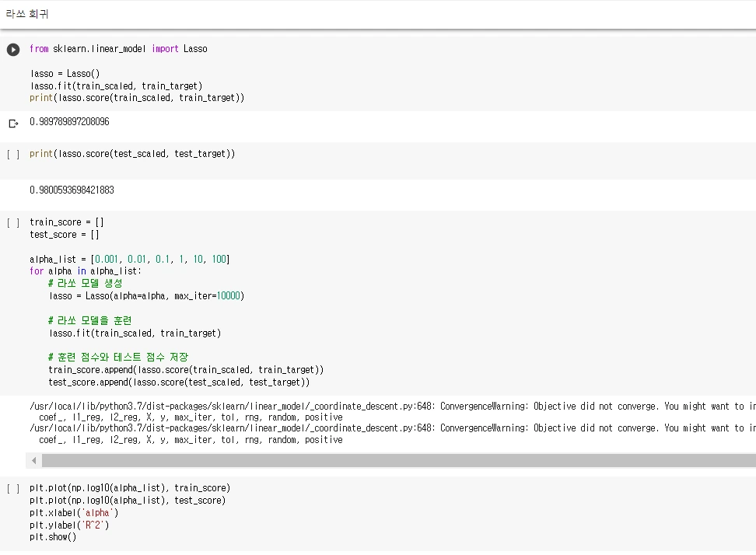Click the test_score.append code line
The height and width of the screenshot is (555, 756).
179,382
